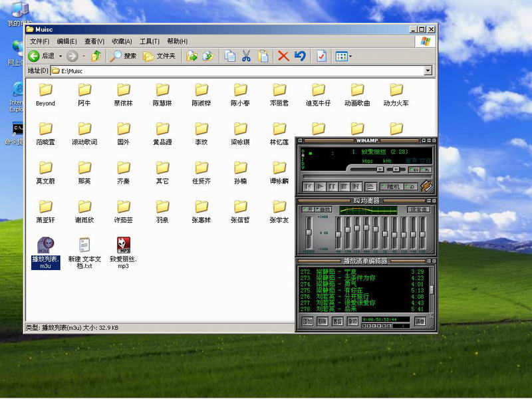Open the 工具(T) menu
Screen dimensions: 532x399
149,41
